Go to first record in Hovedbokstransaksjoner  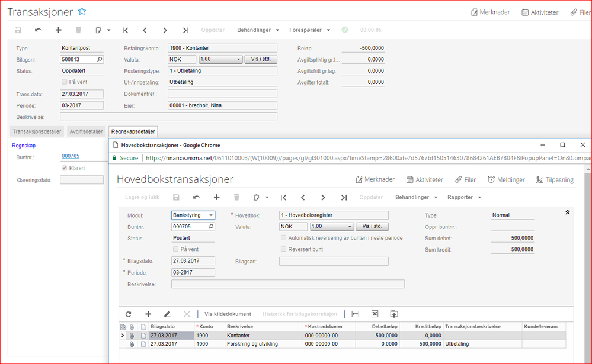coord(283,197)
